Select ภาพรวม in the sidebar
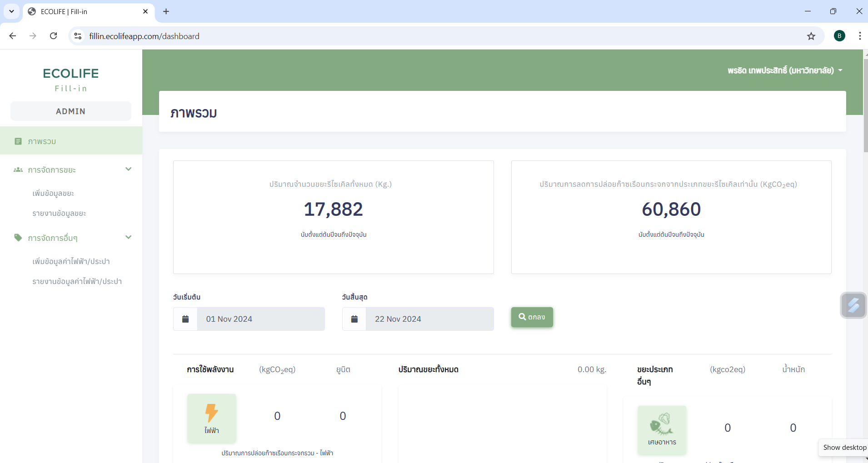The width and height of the screenshot is (868, 463). tap(42, 141)
